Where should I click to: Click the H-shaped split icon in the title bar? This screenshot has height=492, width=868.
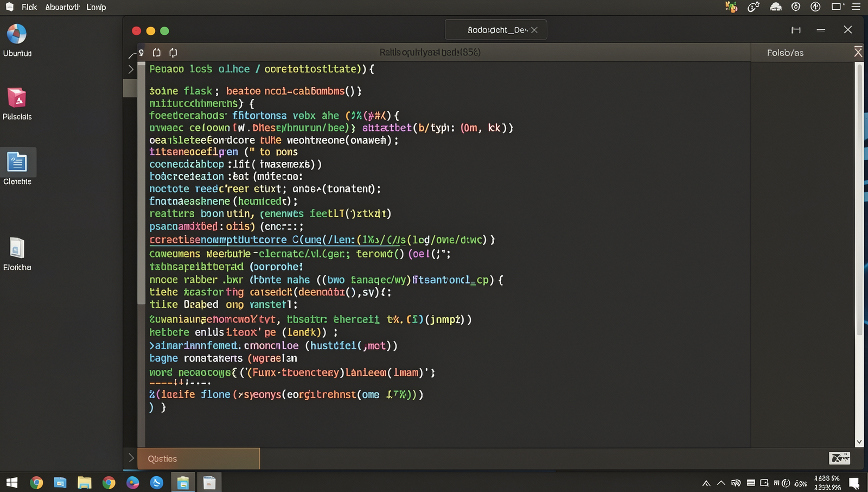796,30
